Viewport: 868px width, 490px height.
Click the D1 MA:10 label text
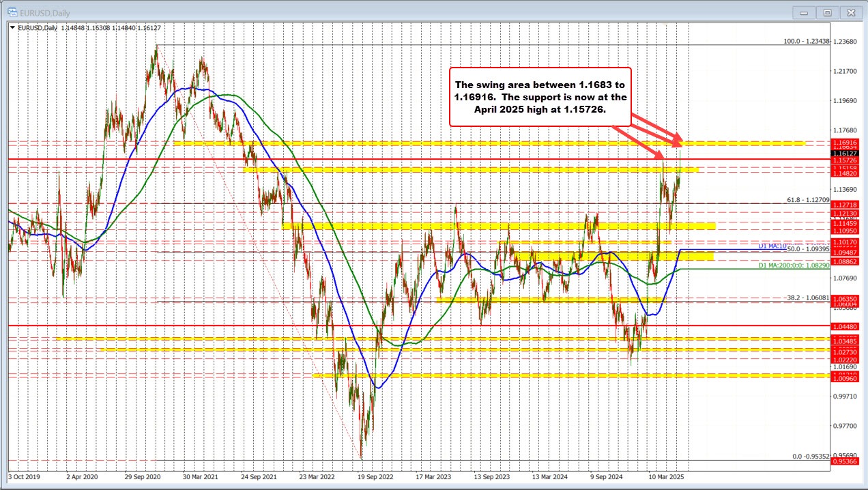773,245
